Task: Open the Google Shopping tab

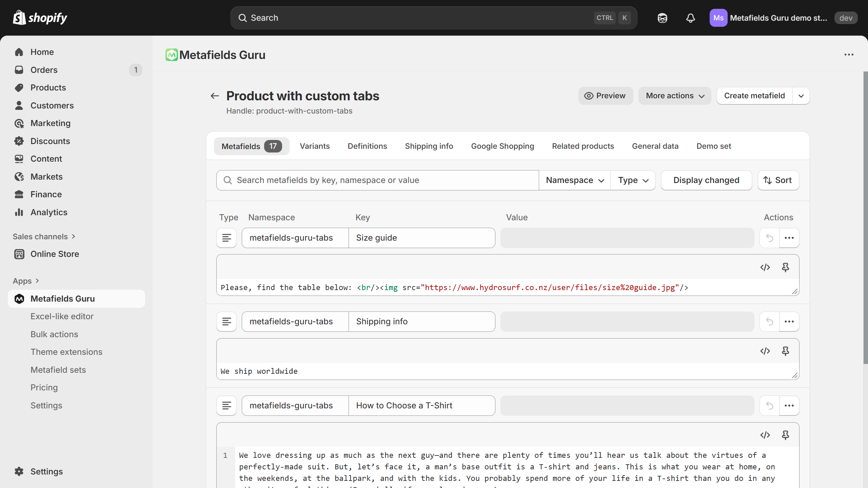Action: [502, 146]
